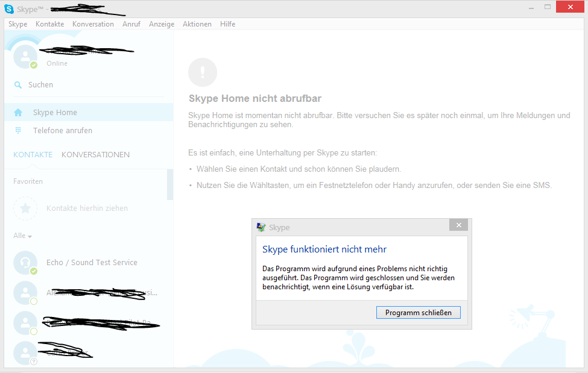Screen dimensions: 588x373
Task: Click the user profile avatar
Action: pyautogui.click(x=25, y=57)
